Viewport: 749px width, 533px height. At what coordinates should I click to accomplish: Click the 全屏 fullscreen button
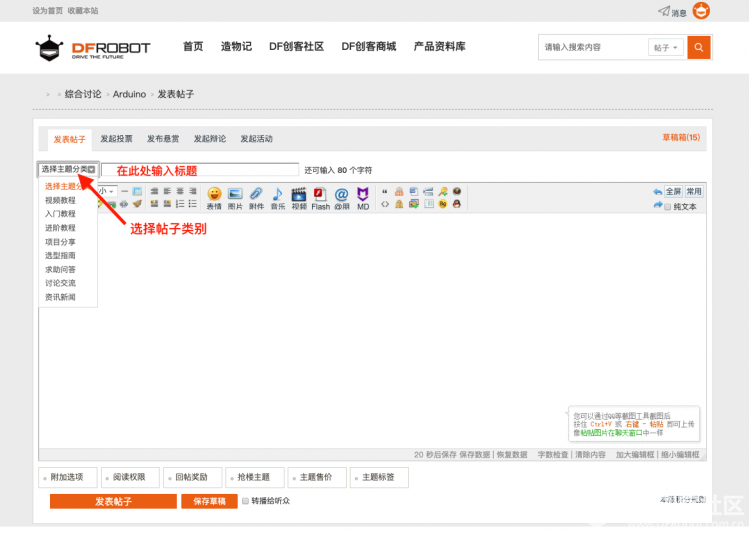click(x=674, y=192)
